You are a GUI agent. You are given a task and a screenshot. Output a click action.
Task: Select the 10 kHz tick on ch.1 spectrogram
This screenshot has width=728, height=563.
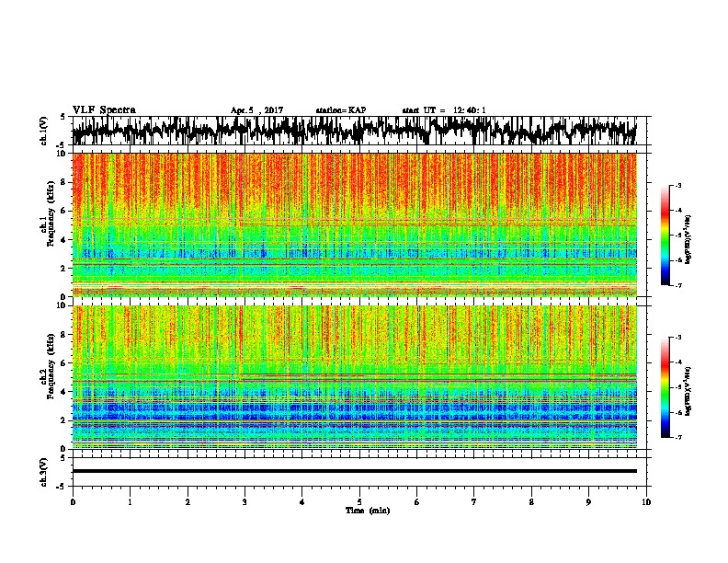pyautogui.click(x=63, y=154)
